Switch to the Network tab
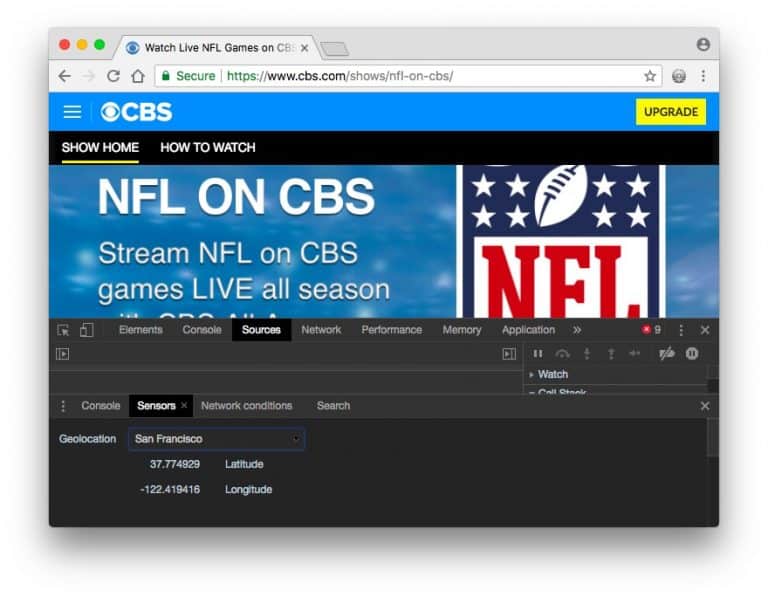This screenshot has height=597, width=768. click(321, 330)
